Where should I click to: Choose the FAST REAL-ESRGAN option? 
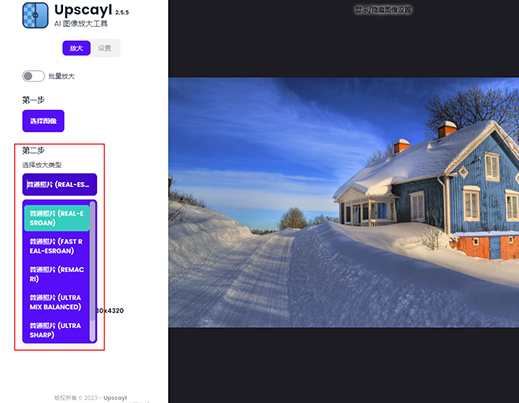tap(57, 246)
